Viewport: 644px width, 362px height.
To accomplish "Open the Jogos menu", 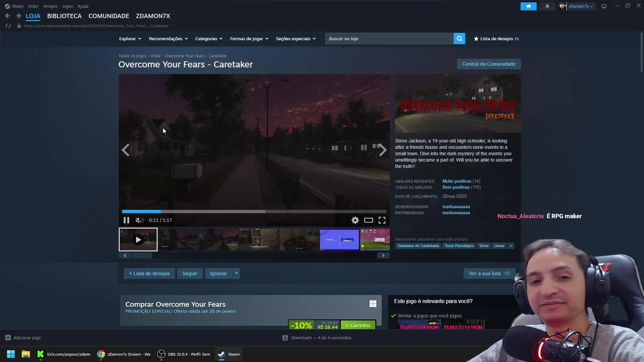I will (67, 6).
